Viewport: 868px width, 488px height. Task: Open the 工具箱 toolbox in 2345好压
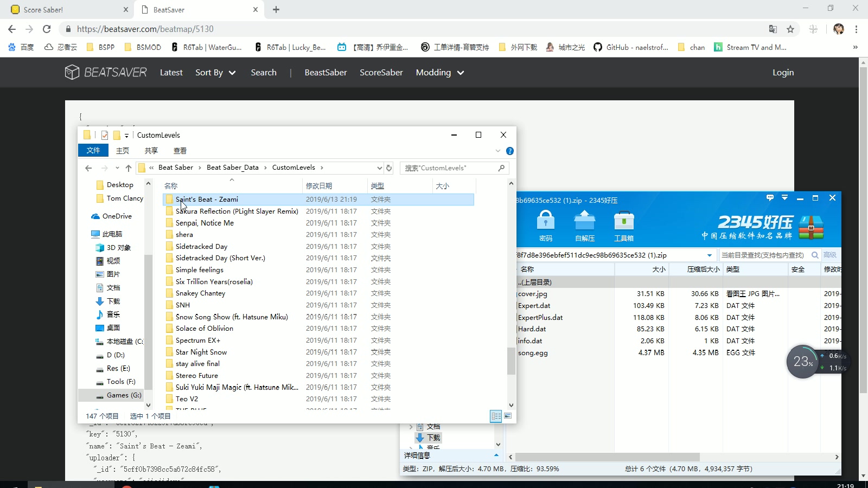pyautogui.click(x=624, y=226)
